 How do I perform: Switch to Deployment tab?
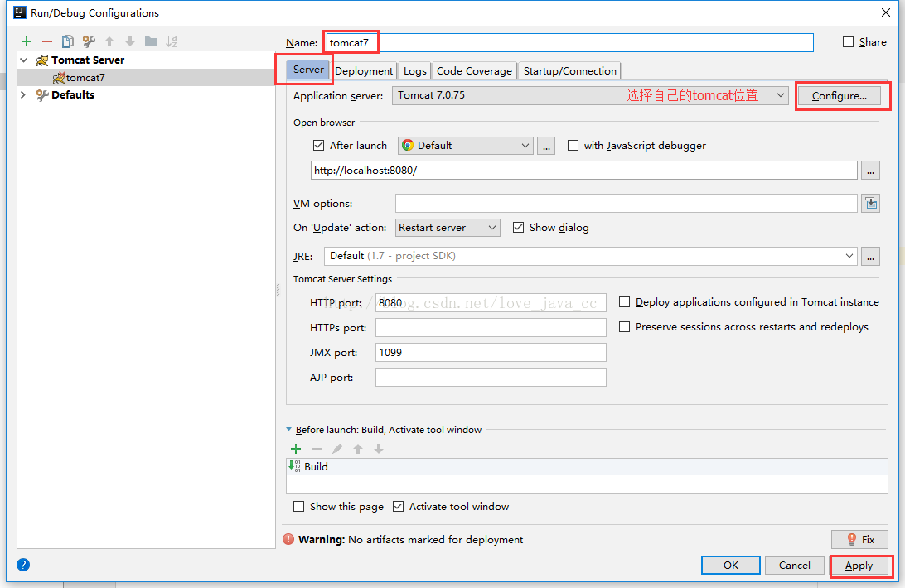[x=364, y=70]
